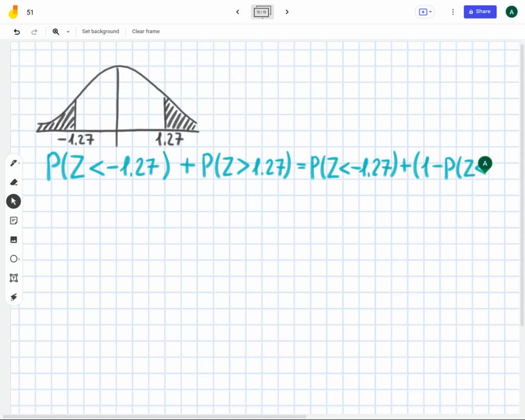Open the Set background menu
525x420 pixels.
click(100, 31)
